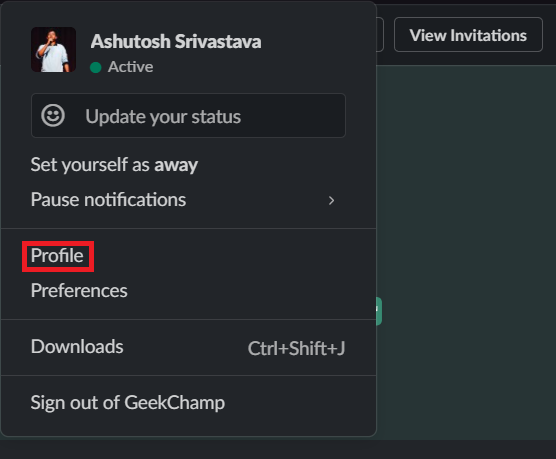
Task: Expand the chevron beside Pause notifications
Action: click(331, 201)
